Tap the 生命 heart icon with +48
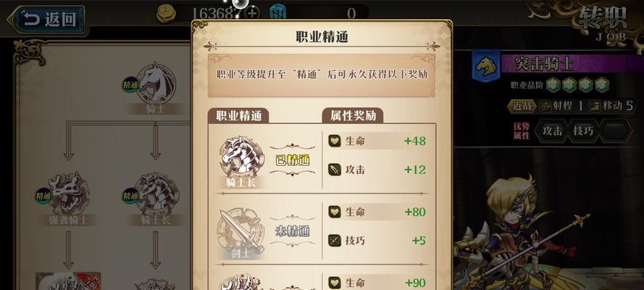This screenshot has width=644, height=290. tap(335, 141)
